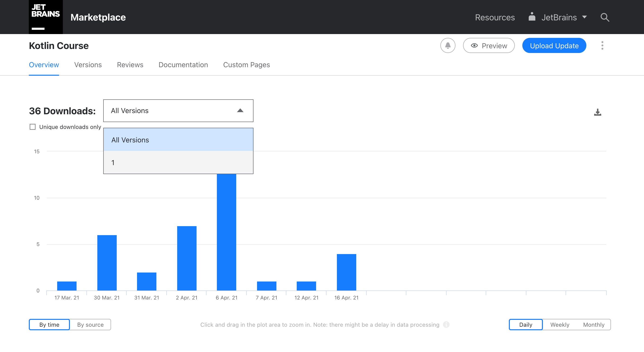Click the Upload Update button
The width and height of the screenshot is (644, 352).
tap(554, 46)
